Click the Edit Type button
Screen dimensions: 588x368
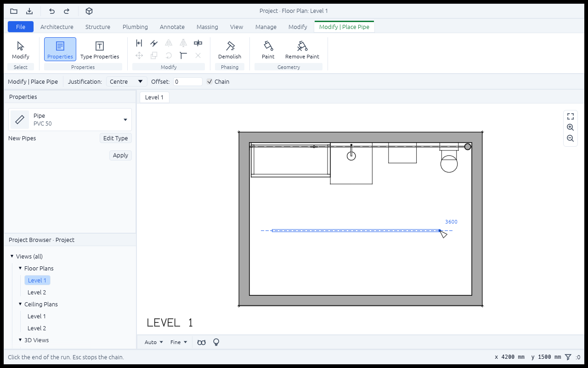[x=116, y=138]
